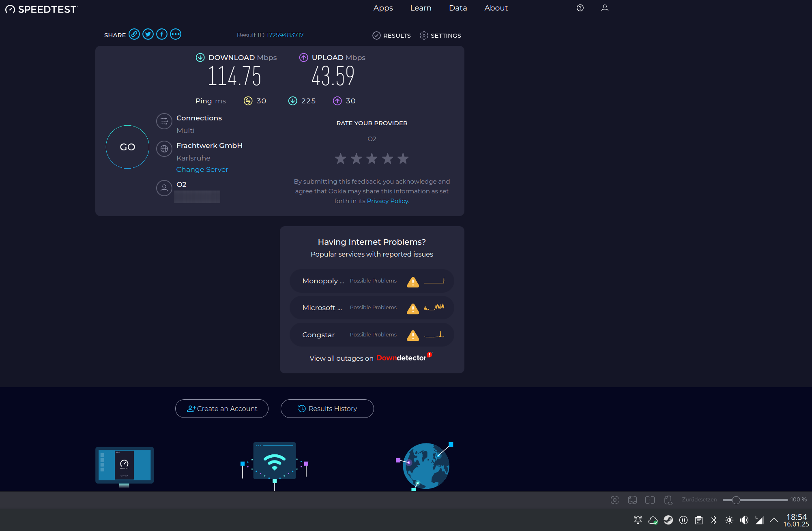This screenshot has width=812, height=531.
Task: Open the Learn menu
Action: point(421,8)
